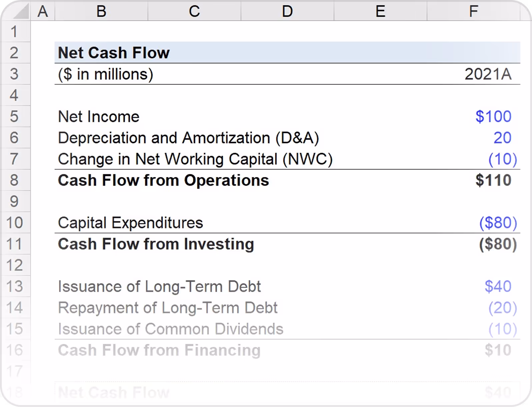Screen dimensions: 532x407
Task: Click the 'Net Cash Flow' title cell
Action: 114,53
